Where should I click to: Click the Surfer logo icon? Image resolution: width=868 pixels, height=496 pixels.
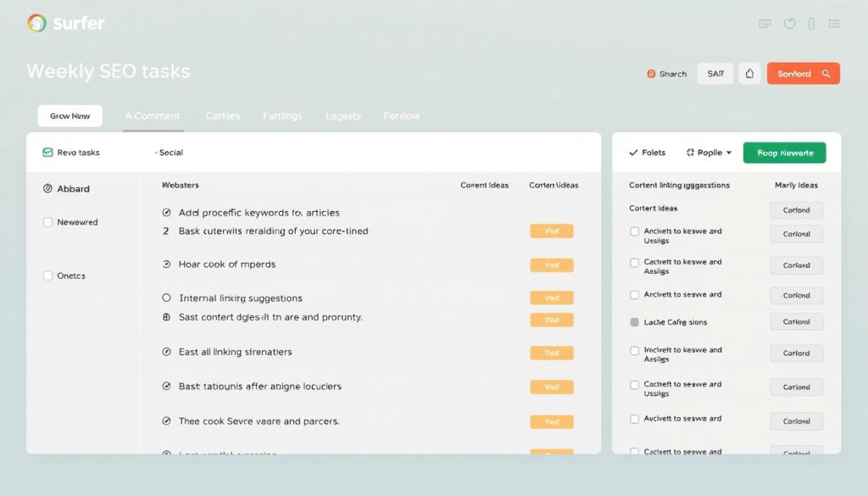[x=38, y=23]
